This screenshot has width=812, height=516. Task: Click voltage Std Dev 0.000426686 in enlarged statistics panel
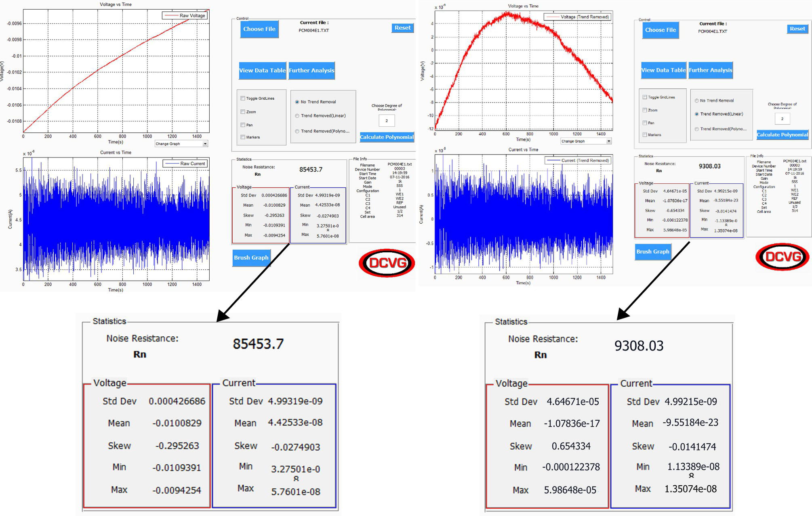coord(177,401)
